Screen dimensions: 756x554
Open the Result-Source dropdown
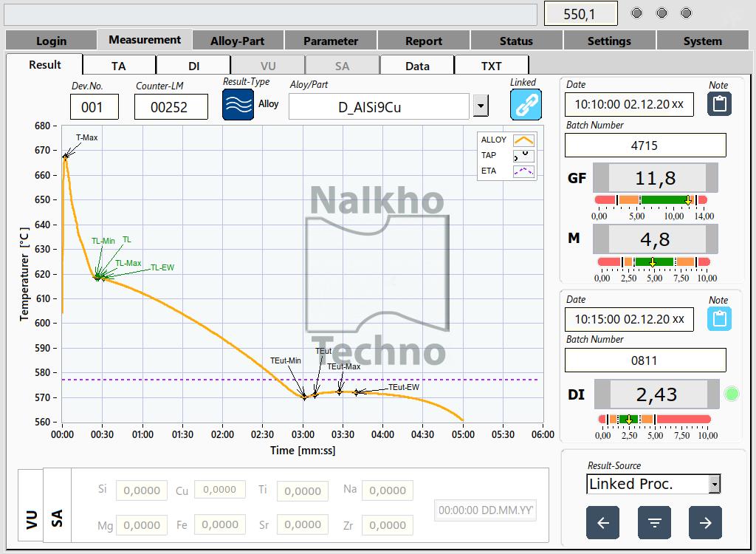pyautogui.click(x=715, y=484)
